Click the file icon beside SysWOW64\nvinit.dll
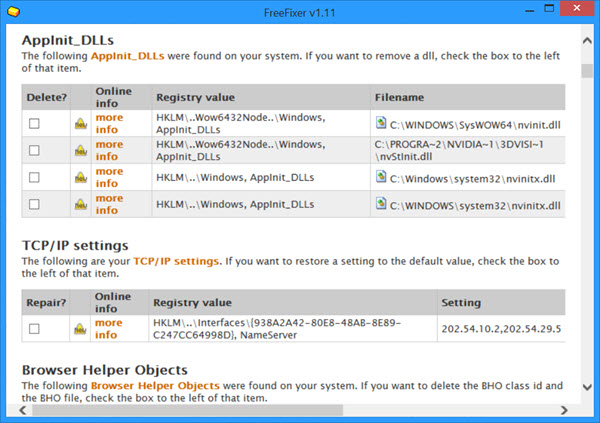Image resolution: width=600 pixels, height=423 pixels. 381,122
